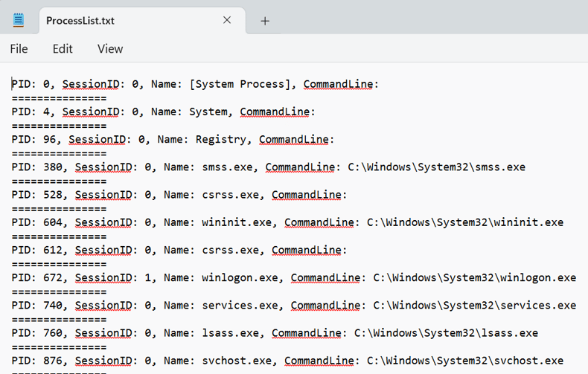Click the 'Registry' process name
Screen dimensions: 588x374
click(x=220, y=139)
